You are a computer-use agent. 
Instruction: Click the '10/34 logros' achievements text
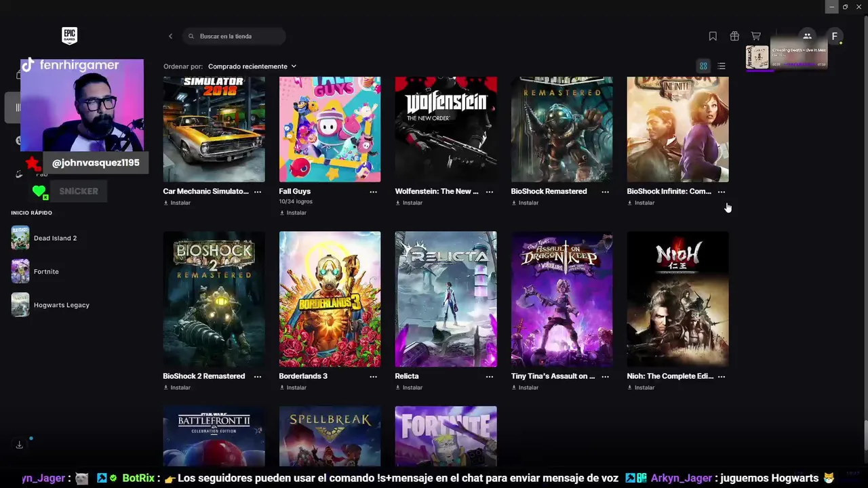(x=296, y=202)
